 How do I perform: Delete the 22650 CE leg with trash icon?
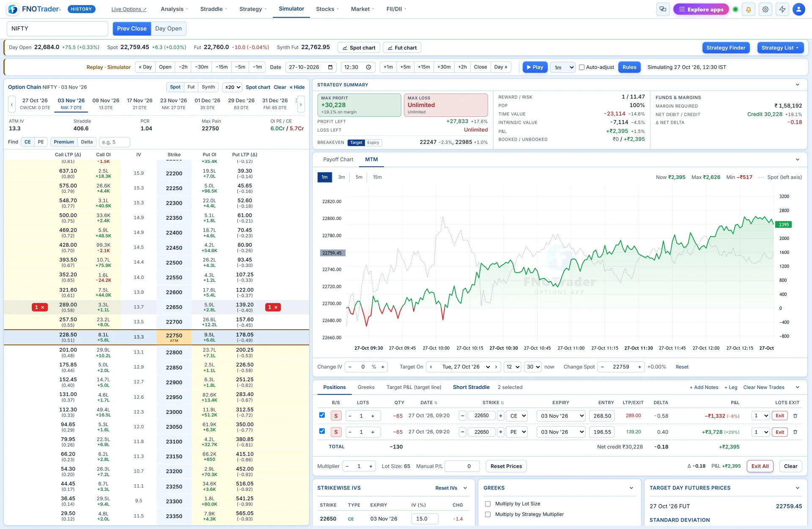[795, 416]
